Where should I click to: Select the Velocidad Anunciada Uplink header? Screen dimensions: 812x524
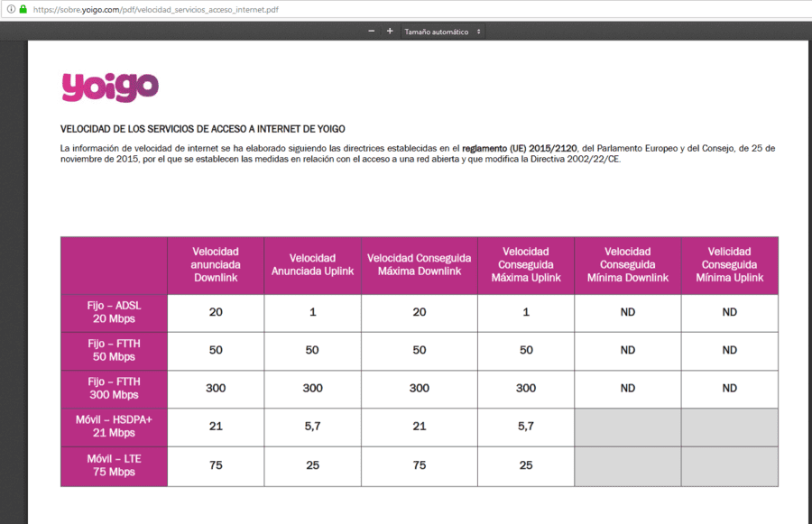pos(312,265)
